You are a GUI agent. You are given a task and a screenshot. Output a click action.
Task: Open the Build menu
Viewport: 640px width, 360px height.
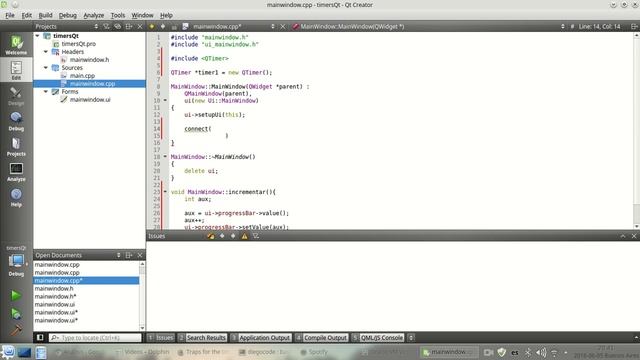click(x=45, y=15)
